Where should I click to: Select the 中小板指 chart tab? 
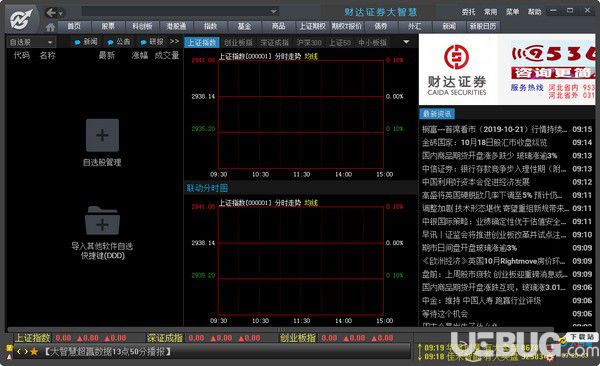click(372, 42)
